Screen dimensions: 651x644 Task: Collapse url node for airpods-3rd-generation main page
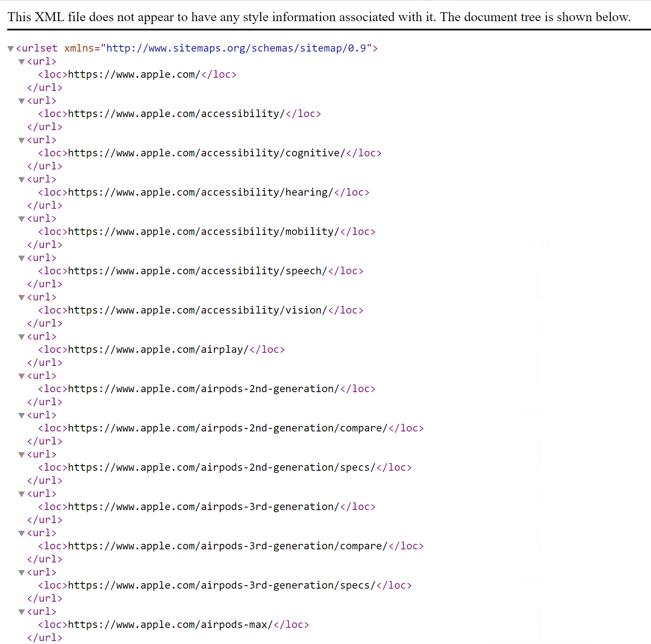click(22, 494)
